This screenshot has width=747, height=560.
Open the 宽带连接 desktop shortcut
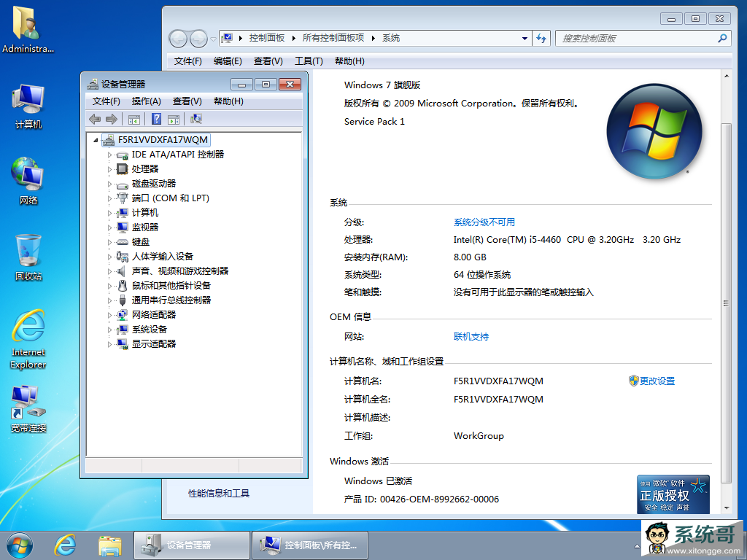28,409
